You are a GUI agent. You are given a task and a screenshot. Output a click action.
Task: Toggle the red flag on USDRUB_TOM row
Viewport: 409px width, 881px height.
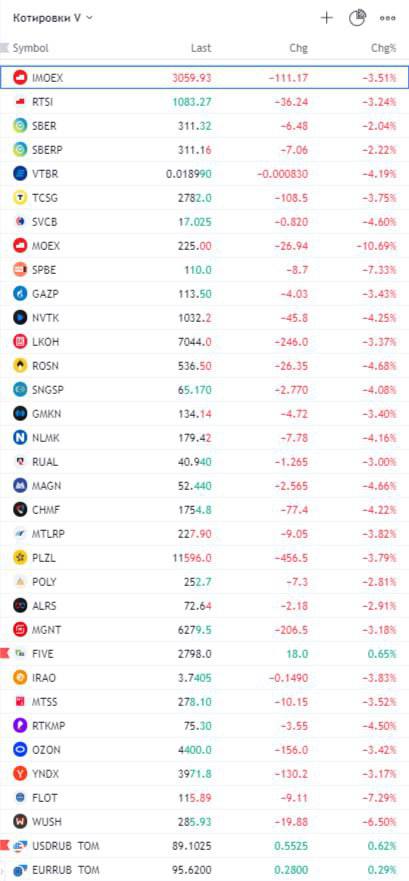4,845
